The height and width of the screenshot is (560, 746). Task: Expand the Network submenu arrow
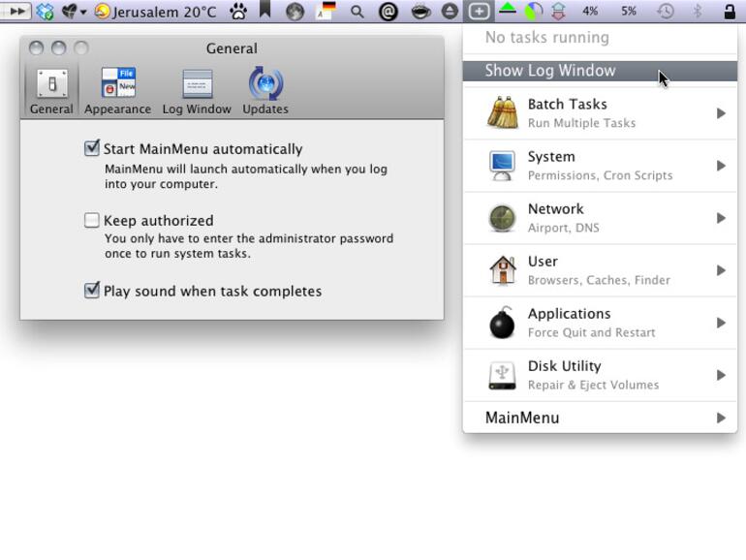tap(721, 218)
